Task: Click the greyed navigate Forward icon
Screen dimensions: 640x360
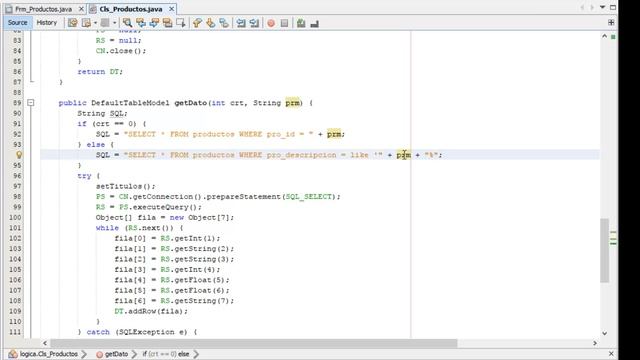Action: coord(105,23)
